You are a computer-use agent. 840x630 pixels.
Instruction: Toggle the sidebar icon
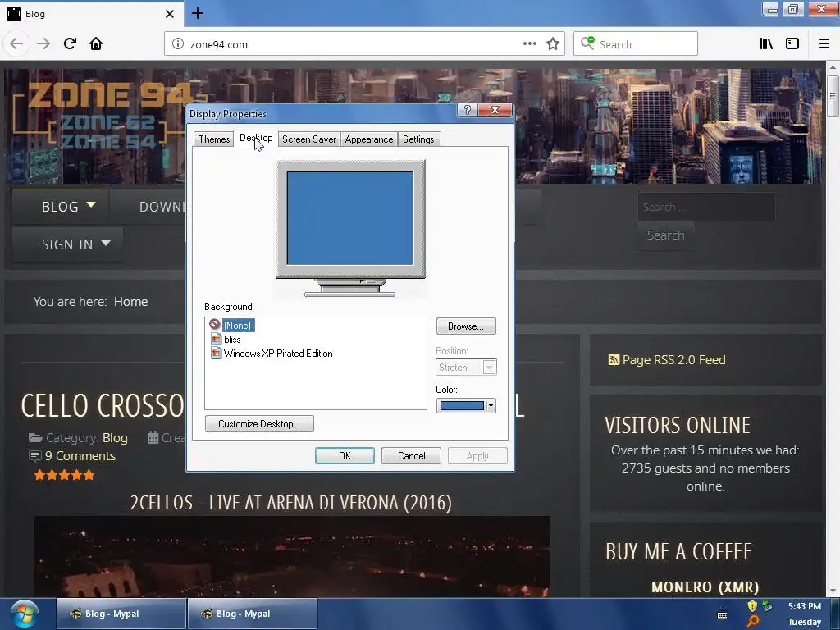pos(792,44)
